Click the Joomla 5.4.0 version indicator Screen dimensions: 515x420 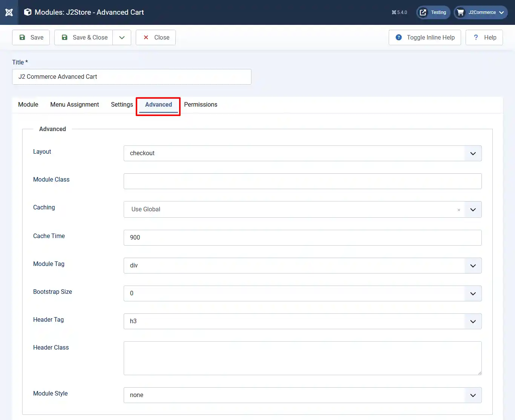[399, 12]
